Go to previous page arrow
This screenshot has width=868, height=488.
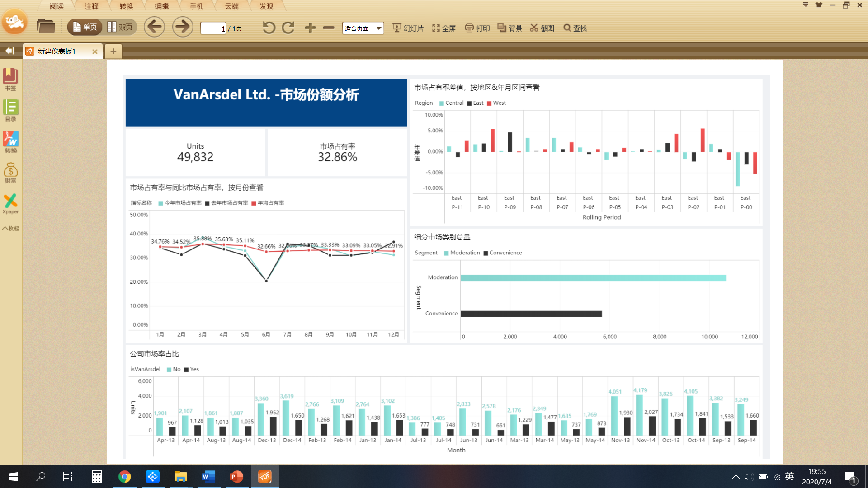click(x=154, y=27)
